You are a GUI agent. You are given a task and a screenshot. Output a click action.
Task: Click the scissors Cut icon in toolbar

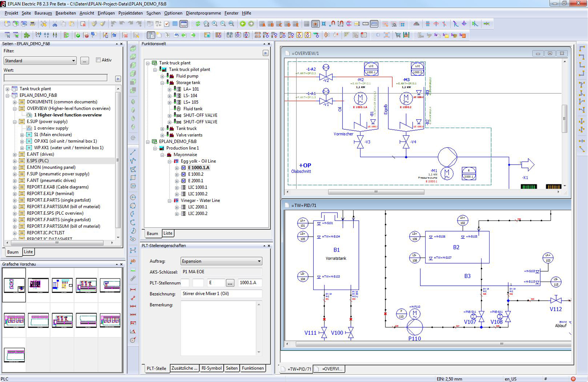(x=55, y=24)
